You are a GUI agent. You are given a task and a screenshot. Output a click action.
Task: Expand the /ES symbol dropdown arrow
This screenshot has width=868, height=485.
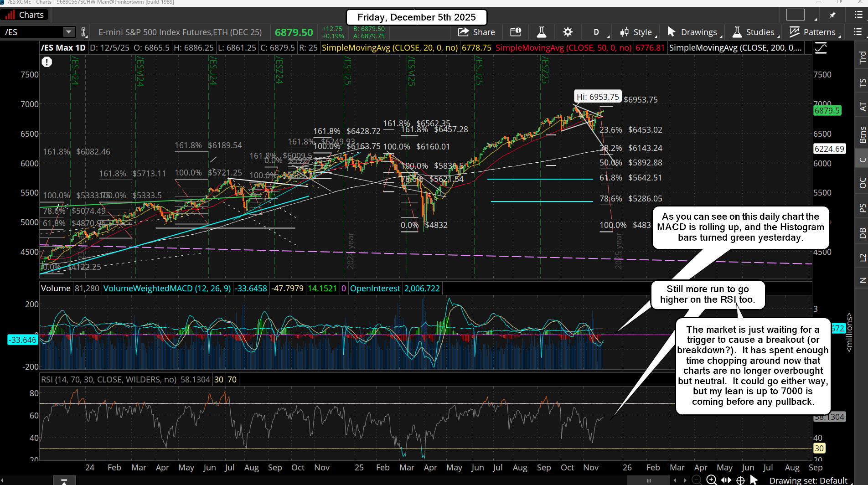pyautogui.click(x=68, y=32)
